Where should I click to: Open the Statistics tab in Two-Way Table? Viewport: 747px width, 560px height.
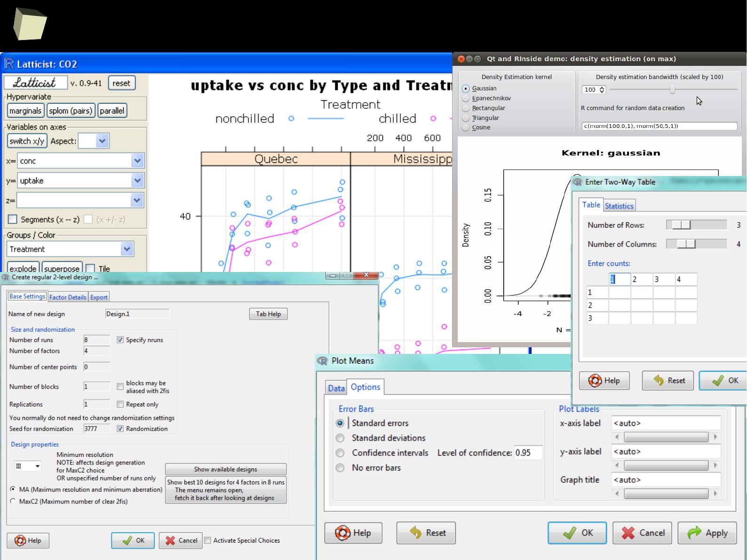619,206
